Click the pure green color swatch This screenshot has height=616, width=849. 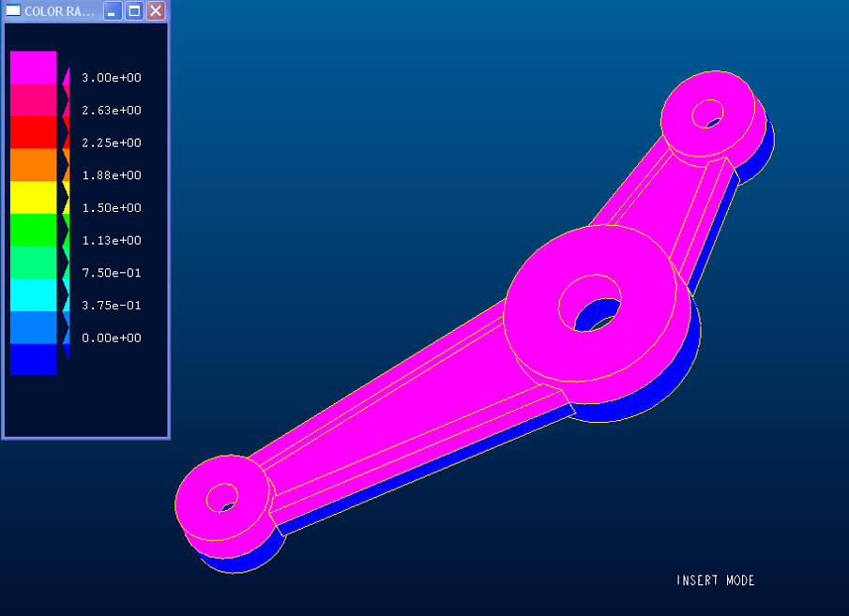34,230
